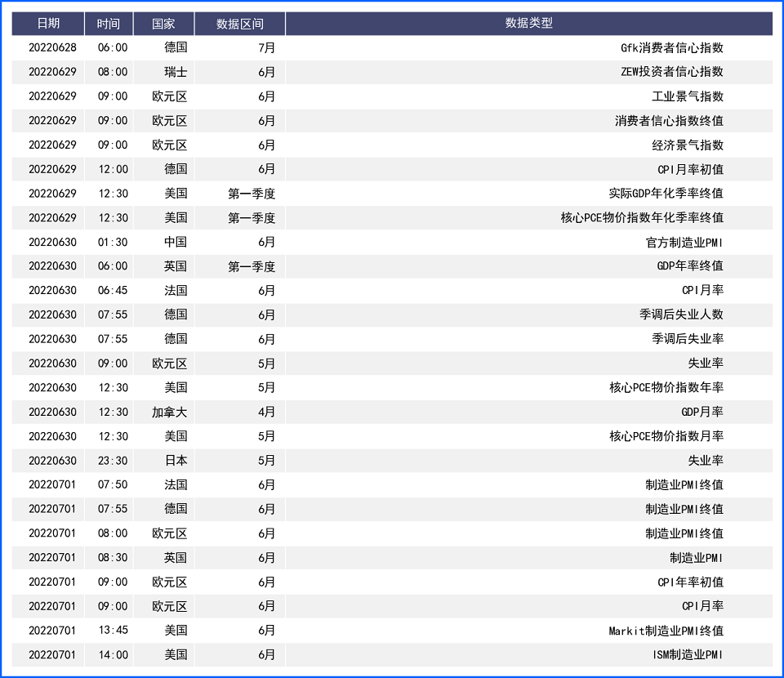Screen dimensions: 784x678
Task: Select the 国家 column header
Action: [163, 24]
